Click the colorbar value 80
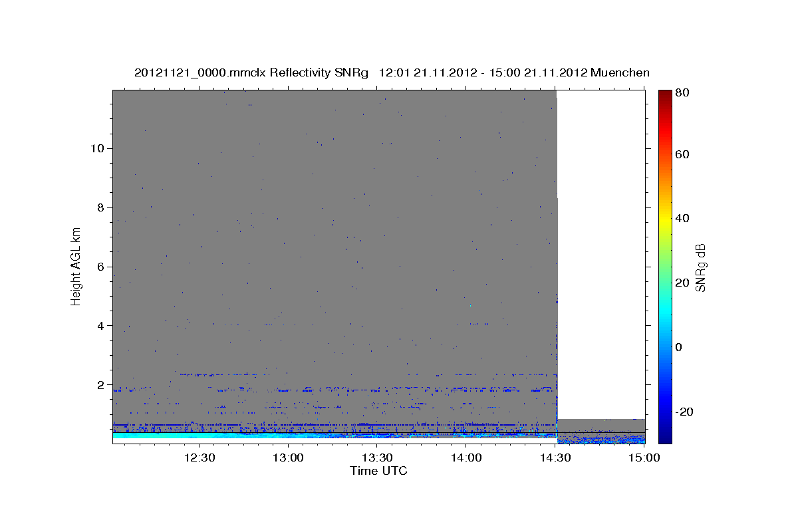 [682, 93]
